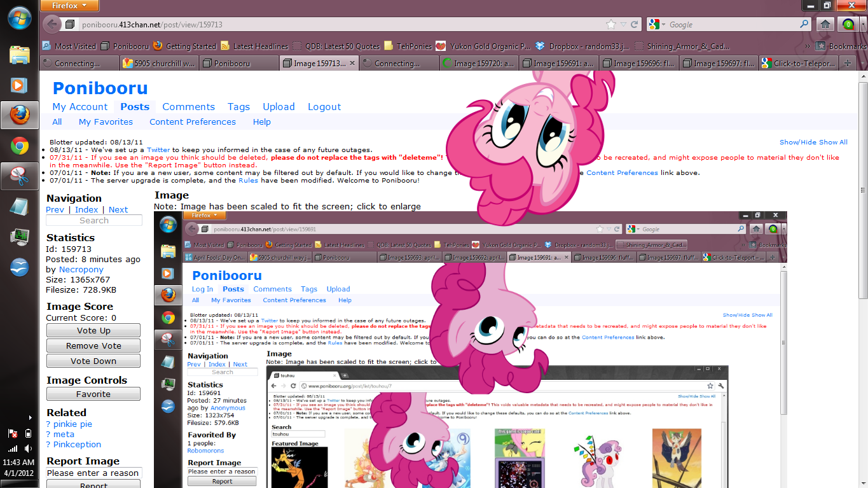The image size is (868, 488).
Task: Switch to the Image 159691 tab
Action: click(558, 63)
